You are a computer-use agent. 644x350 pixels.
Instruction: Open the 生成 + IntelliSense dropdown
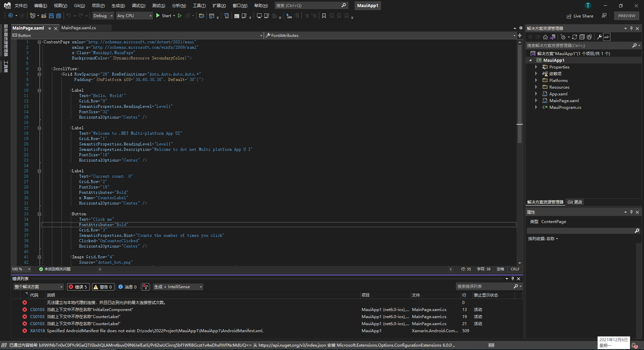click(x=178, y=287)
